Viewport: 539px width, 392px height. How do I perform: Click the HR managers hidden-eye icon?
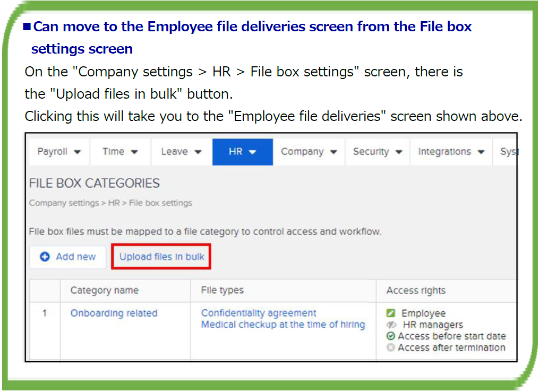[x=391, y=325]
